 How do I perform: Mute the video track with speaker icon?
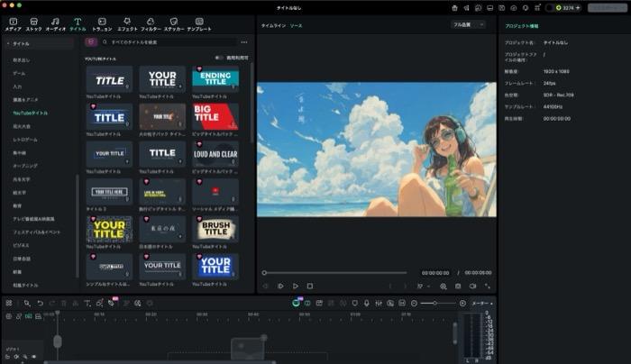[16, 357]
